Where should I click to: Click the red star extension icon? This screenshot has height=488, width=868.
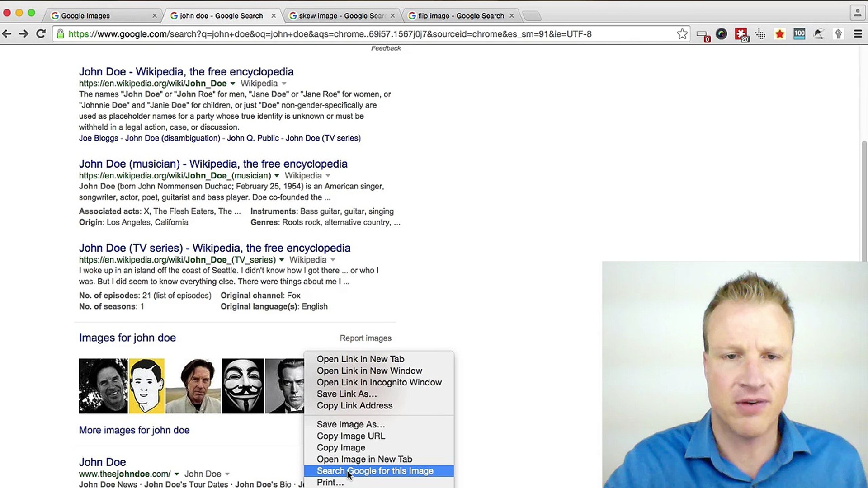(x=780, y=34)
